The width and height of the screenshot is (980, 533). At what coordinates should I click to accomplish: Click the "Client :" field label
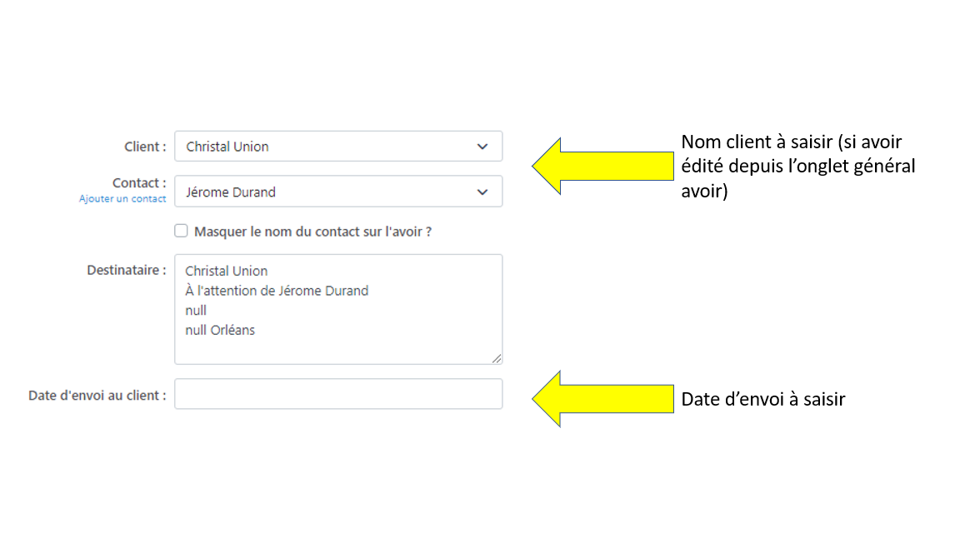[145, 147]
